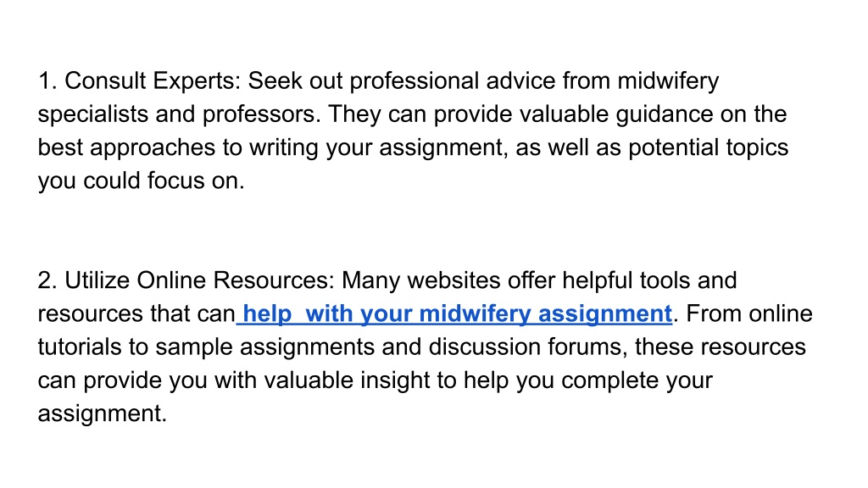Click the word 'midwifery' inside the blue hyperlink

[476, 313]
